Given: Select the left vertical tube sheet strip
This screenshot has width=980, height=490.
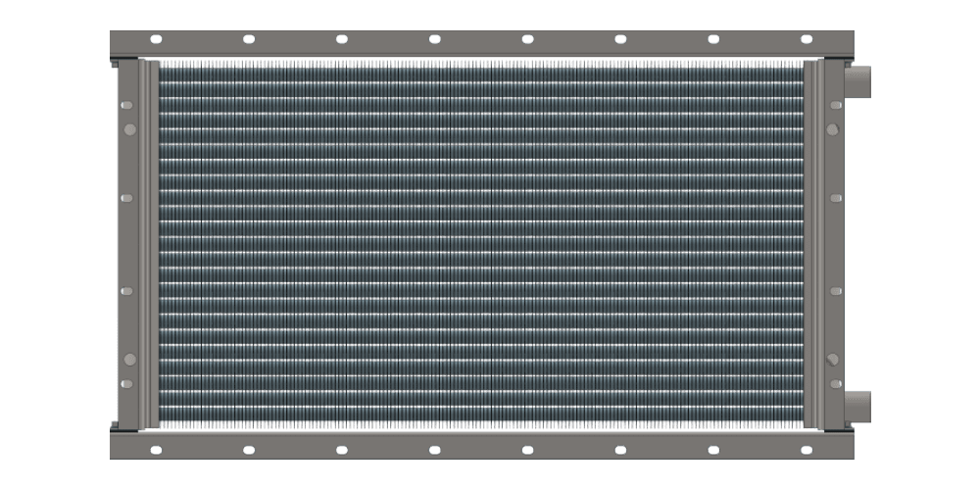Looking at the screenshot, I should 149,244.
